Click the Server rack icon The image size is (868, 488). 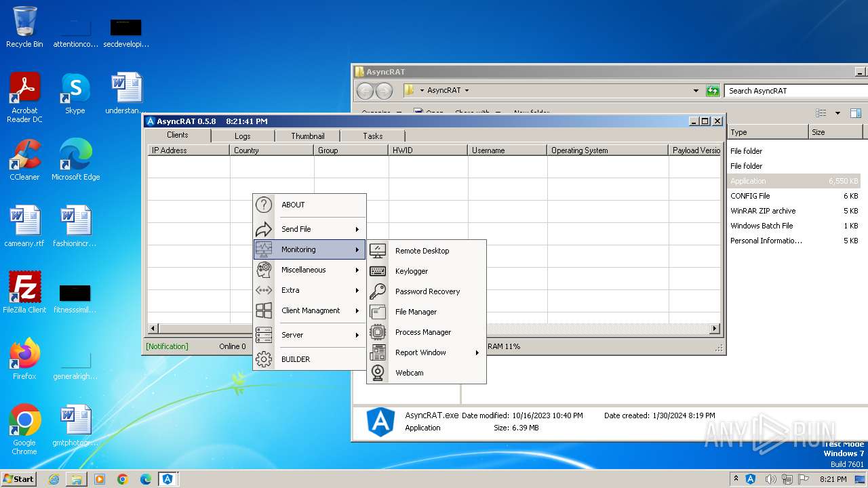click(264, 335)
